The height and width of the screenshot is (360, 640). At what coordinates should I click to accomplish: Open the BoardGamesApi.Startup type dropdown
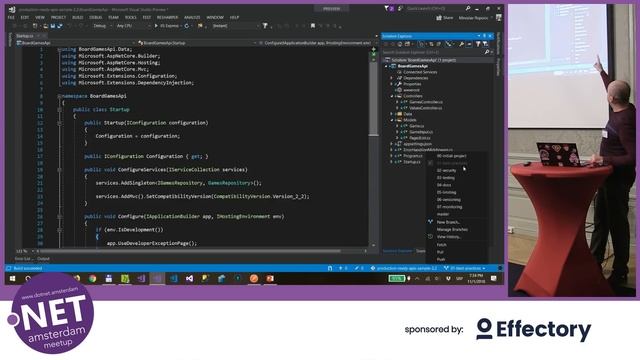[x=197, y=42]
